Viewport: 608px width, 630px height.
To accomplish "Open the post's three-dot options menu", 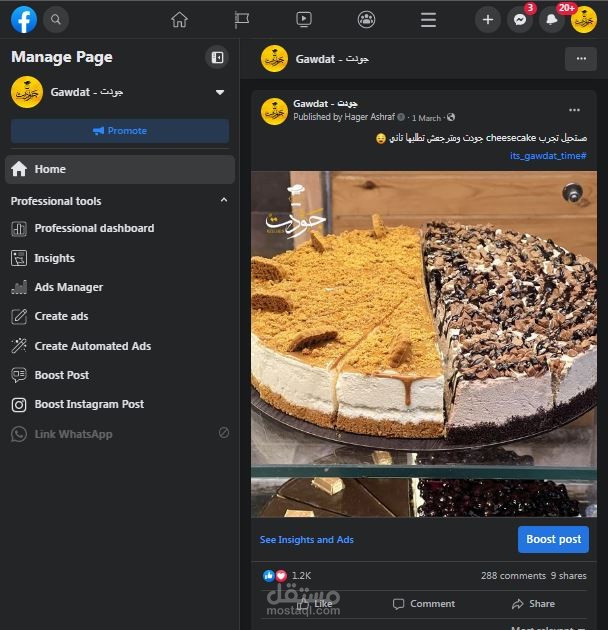I will click(x=574, y=110).
